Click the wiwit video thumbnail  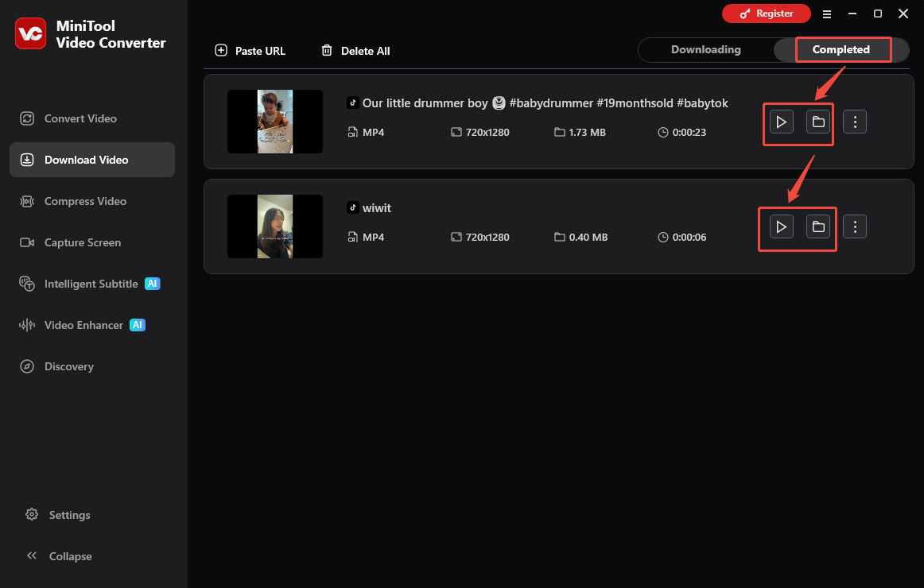tap(275, 226)
